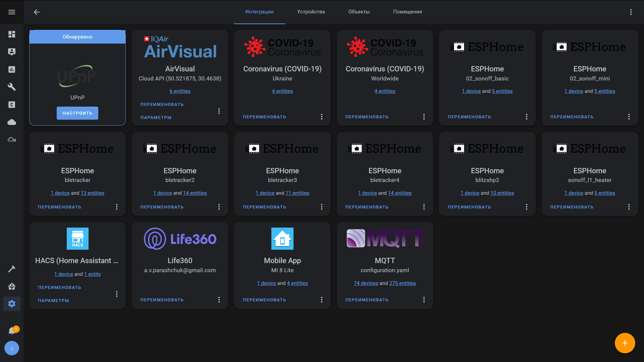Viewport: 644px width, 362px height.
Task: Open 02_sonoff_basic 1 device link
Action: pos(471,91)
